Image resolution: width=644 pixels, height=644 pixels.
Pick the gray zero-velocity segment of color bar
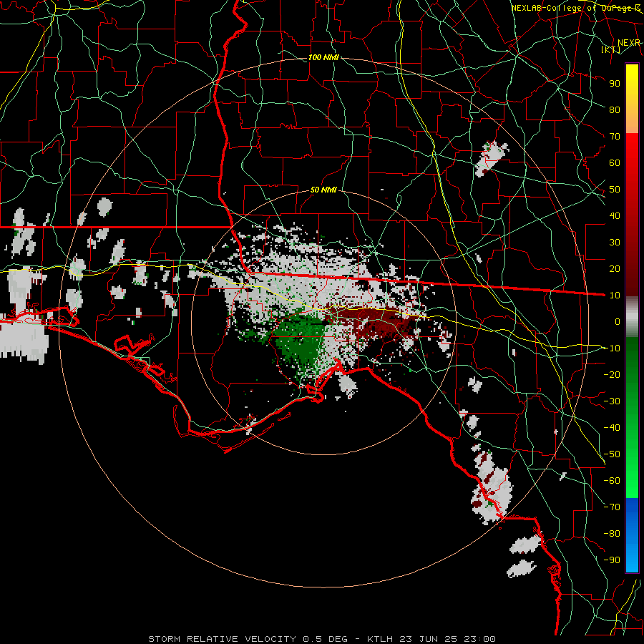pos(632,317)
